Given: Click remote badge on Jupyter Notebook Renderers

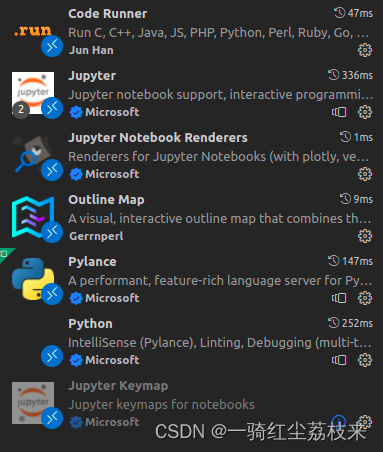Looking at the screenshot, I should point(52,170).
